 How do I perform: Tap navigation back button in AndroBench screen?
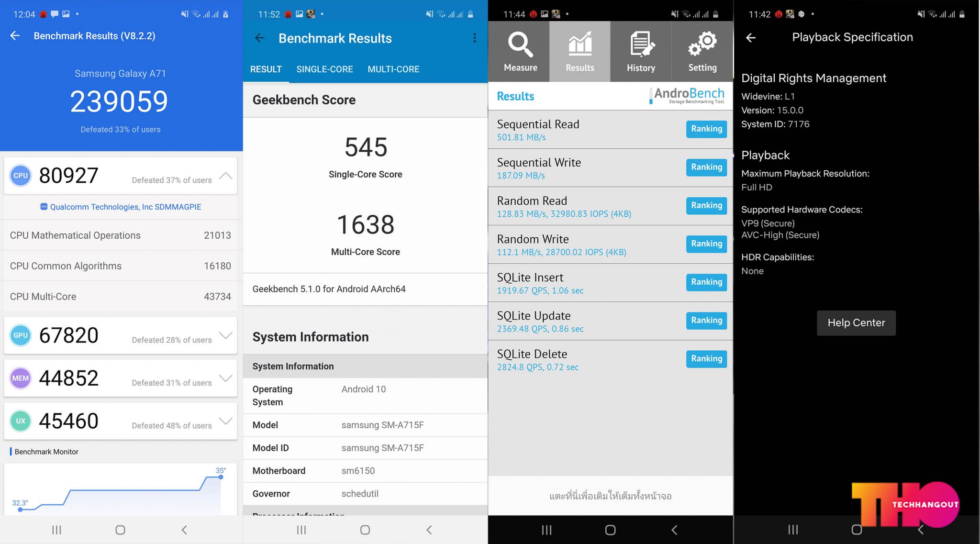674,530
